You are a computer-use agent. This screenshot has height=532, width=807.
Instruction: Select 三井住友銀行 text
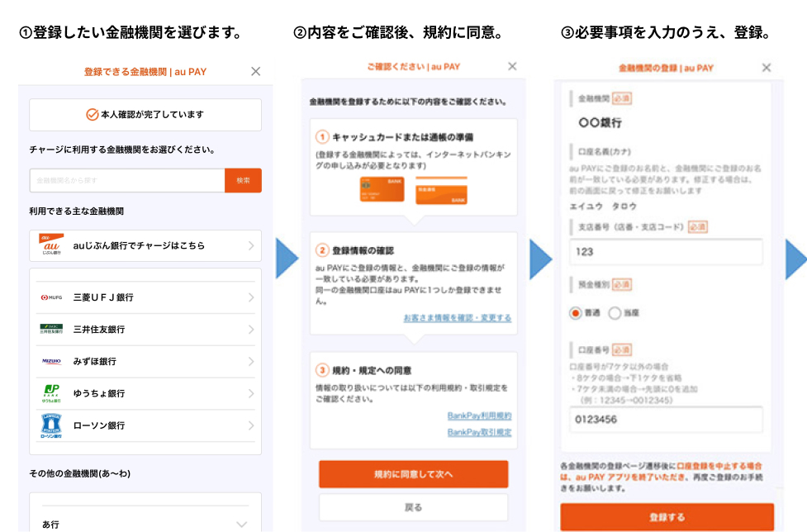point(99,330)
